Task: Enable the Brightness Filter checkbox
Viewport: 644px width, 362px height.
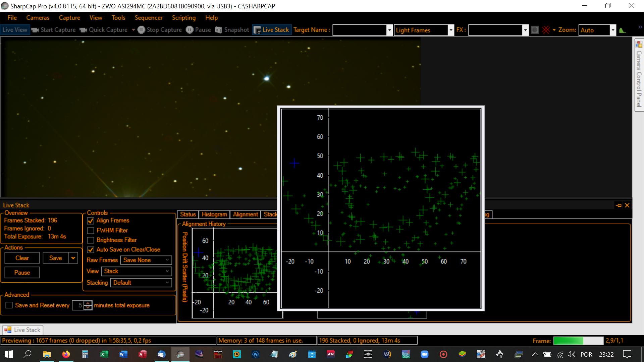Action: coord(91,240)
